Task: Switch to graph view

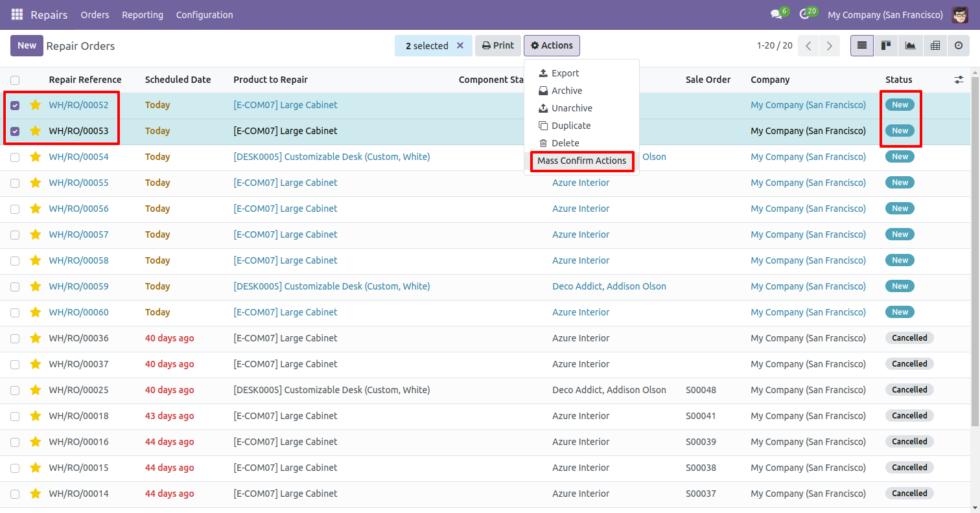Action: coord(910,45)
